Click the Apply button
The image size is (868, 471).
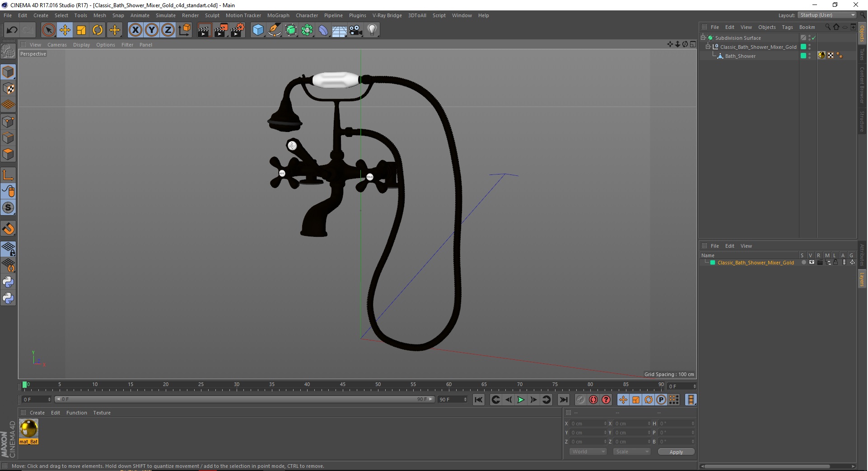(x=676, y=452)
